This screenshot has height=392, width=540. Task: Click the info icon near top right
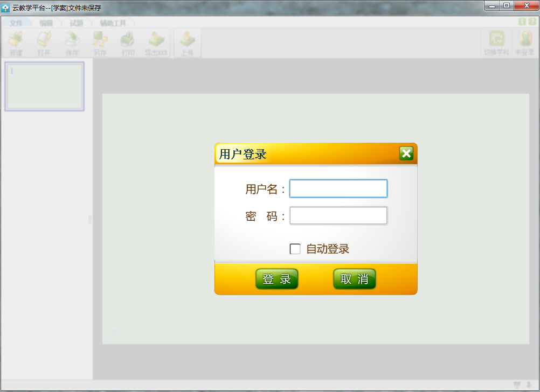click(x=522, y=22)
